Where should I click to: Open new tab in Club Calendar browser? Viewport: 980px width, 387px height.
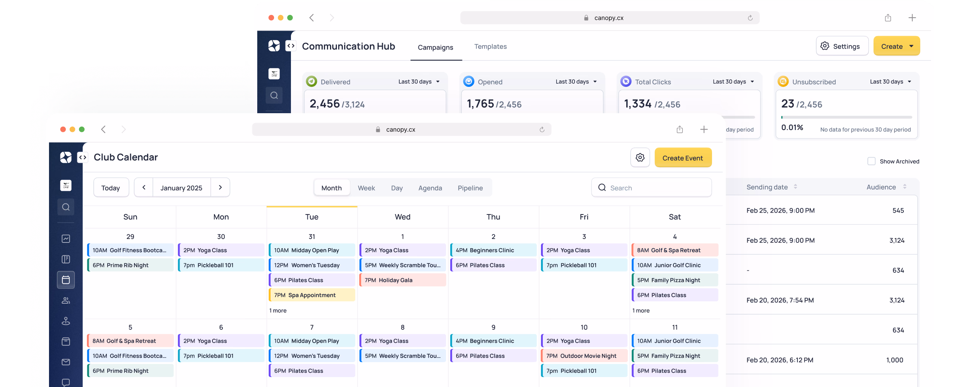704,129
